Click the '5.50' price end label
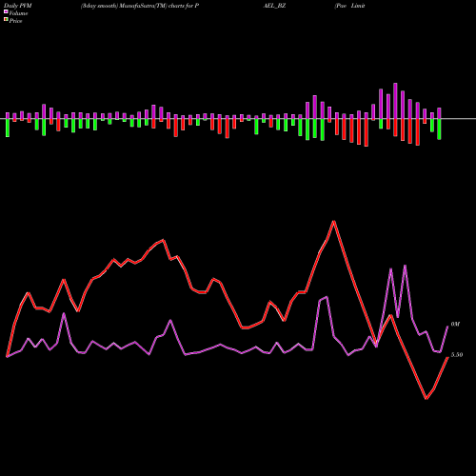Image resolution: width=476 pixels, height=476 pixels. click(457, 355)
